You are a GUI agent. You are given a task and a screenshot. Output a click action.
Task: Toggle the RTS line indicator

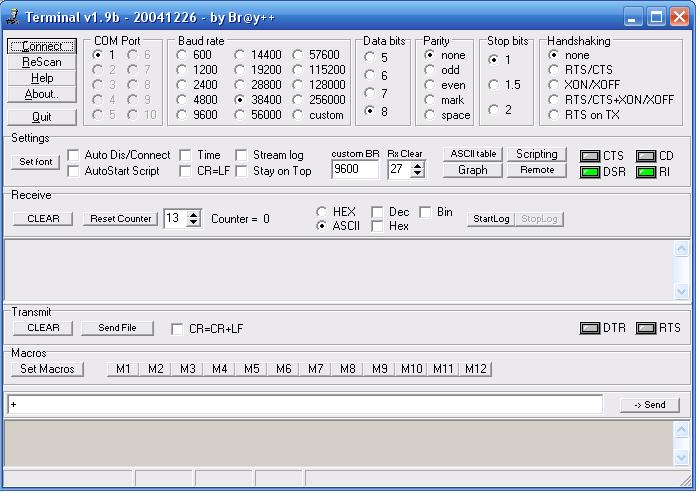coord(646,328)
